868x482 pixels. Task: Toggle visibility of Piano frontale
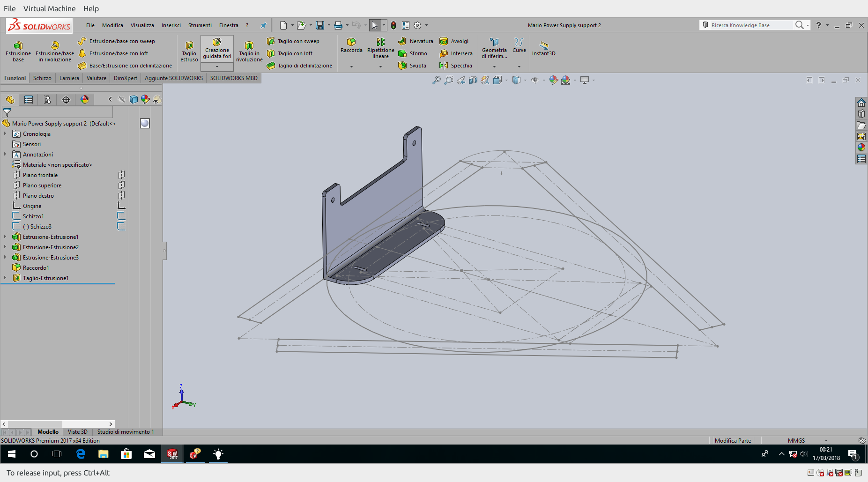pos(121,175)
